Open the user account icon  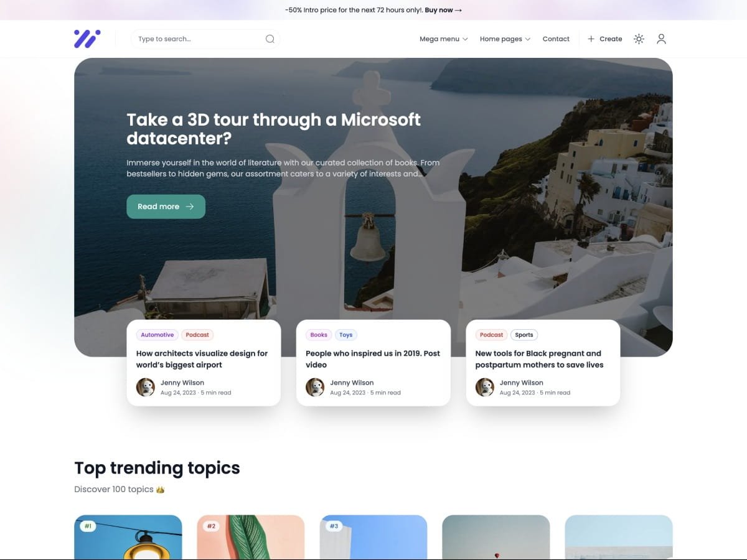pyautogui.click(x=661, y=39)
